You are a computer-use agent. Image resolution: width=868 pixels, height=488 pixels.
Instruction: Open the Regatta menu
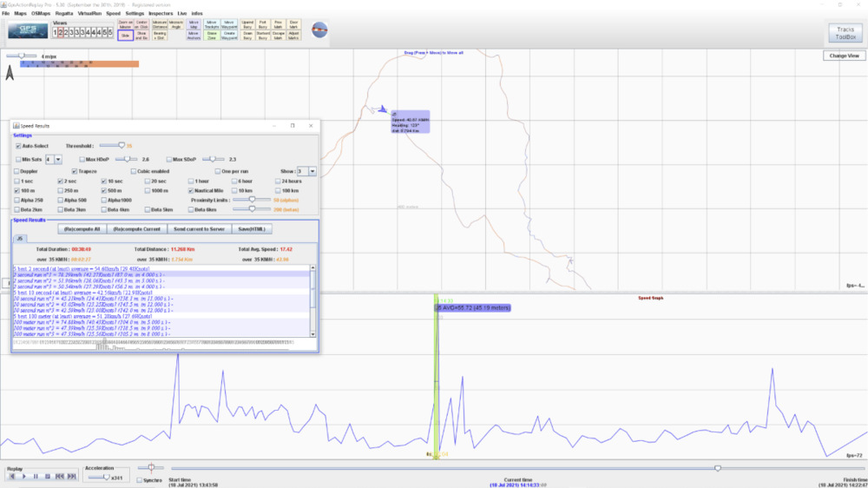pos(64,14)
